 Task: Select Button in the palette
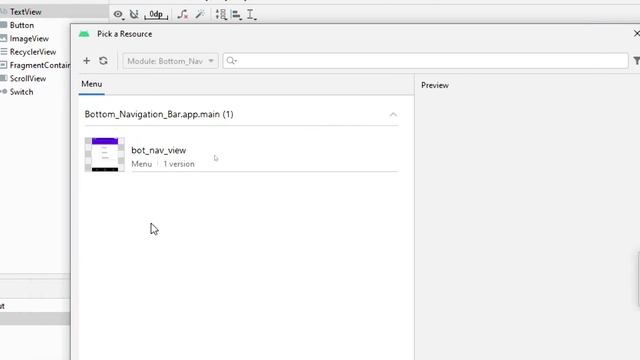click(x=22, y=25)
